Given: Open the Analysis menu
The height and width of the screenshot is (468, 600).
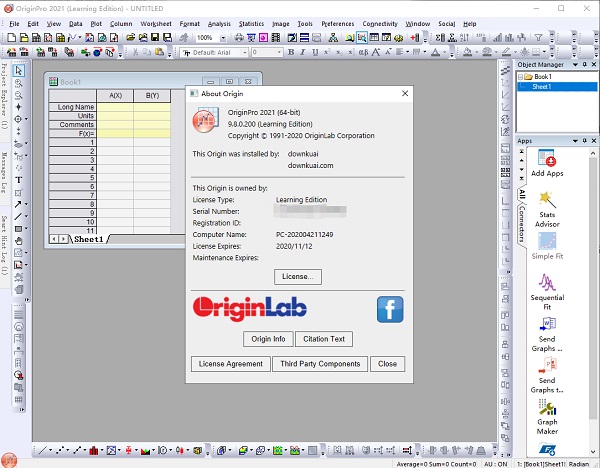Looking at the screenshot, I should point(219,22).
